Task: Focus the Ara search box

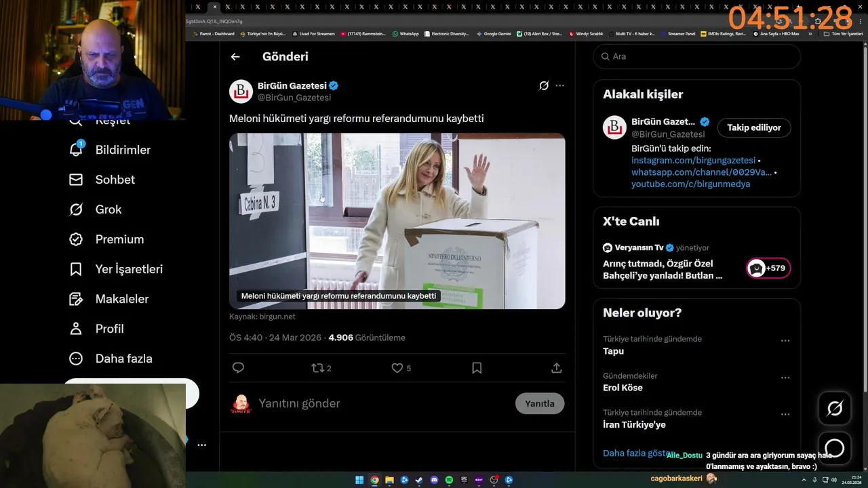Action: (697, 56)
